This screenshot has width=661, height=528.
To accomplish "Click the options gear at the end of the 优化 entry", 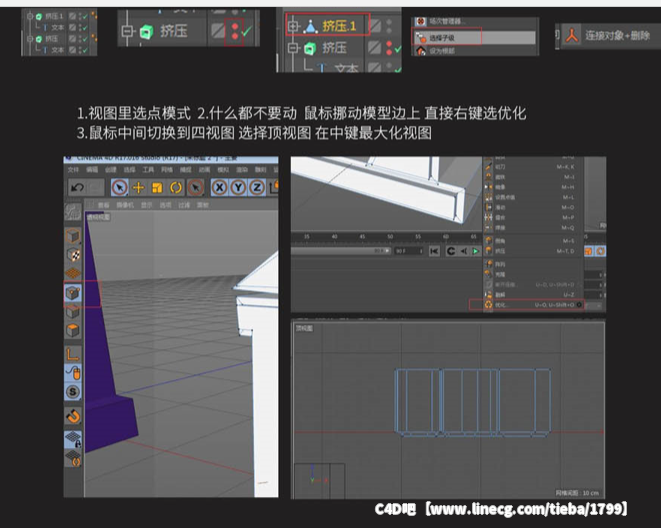I will click(x=579, y=305).
